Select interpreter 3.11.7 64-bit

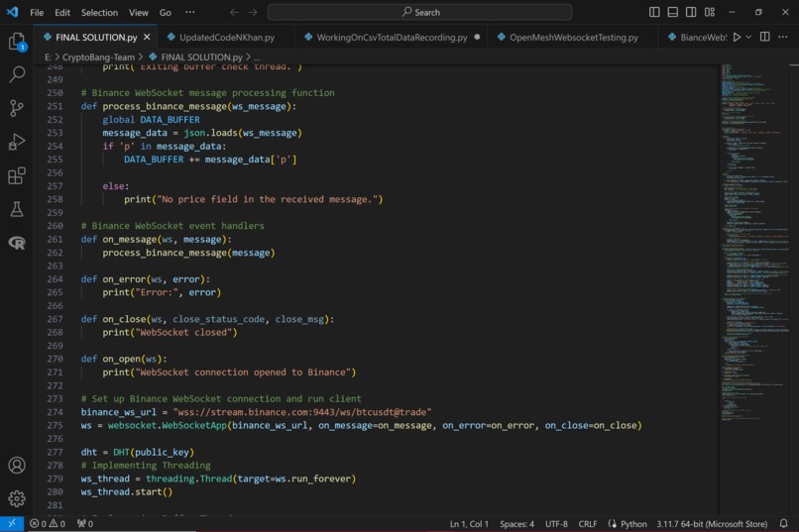tap(712, 523)
